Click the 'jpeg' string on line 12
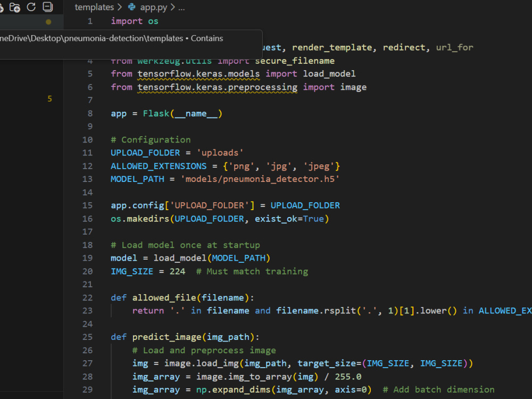This screenshot has width=532, height=399. (319, 166)
